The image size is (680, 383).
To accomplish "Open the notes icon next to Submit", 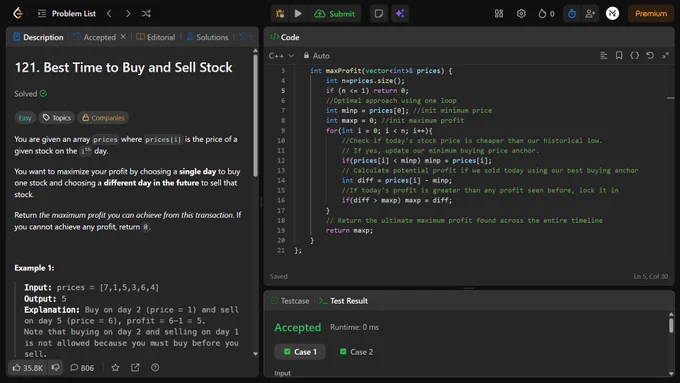I will click(x=379, y=13).
